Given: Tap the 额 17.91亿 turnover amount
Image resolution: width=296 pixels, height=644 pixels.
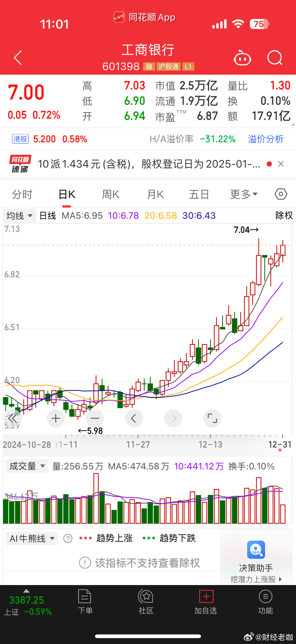Looking at the screenshot, I should [259, 116].
